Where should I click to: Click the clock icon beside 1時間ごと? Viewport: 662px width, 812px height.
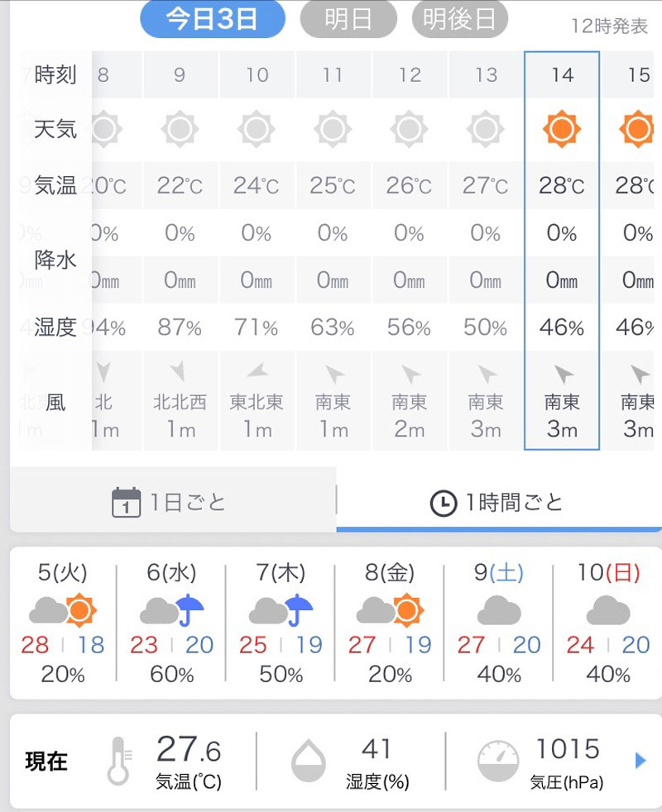444,503
